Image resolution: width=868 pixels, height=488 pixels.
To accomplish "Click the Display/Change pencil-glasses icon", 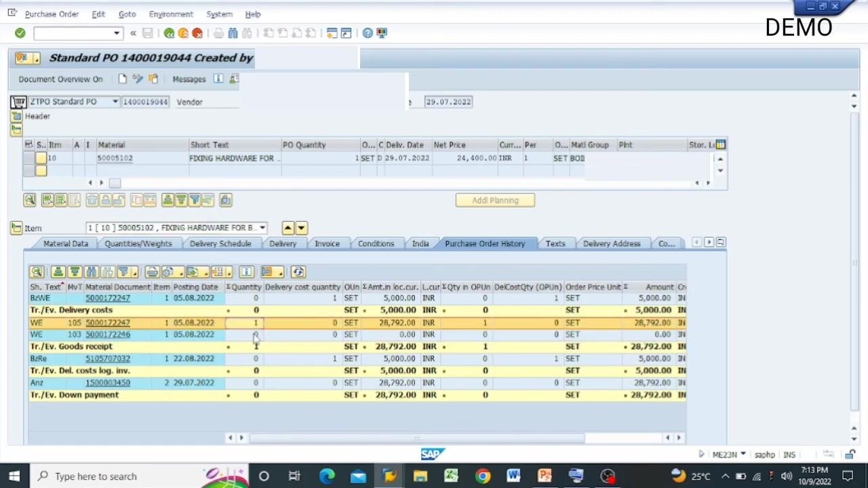I will pyautogui.click(x=138, y=79).
